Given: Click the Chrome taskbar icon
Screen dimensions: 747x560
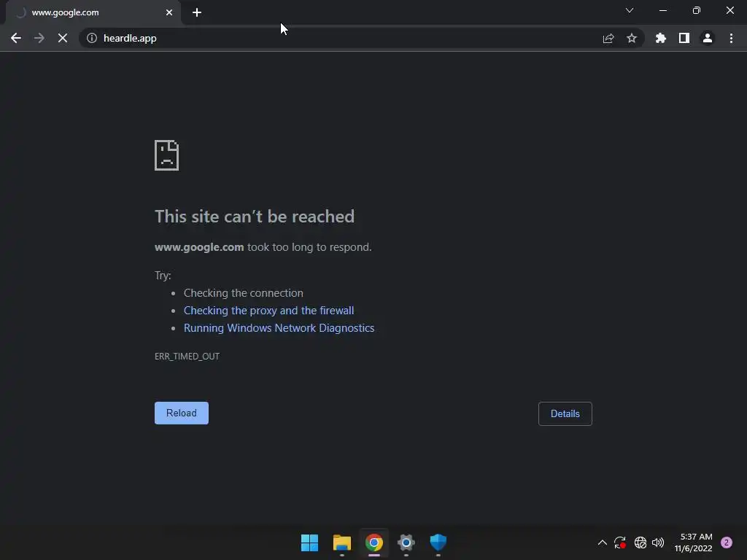Looking at the screenshot, I should pyautogui.click(x=374, y=542).
